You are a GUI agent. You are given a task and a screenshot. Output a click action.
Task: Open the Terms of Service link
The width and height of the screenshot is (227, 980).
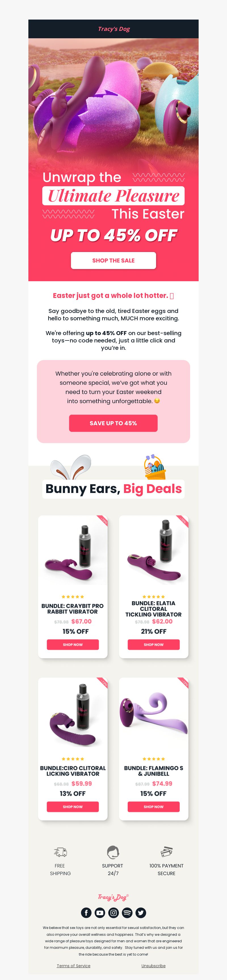point(73,966)
